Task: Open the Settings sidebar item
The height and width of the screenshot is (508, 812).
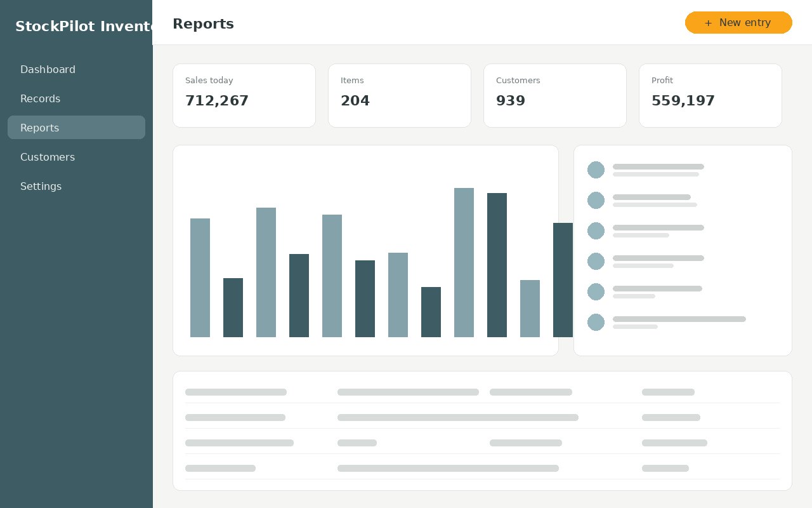Action: click(x=76, y=186)
